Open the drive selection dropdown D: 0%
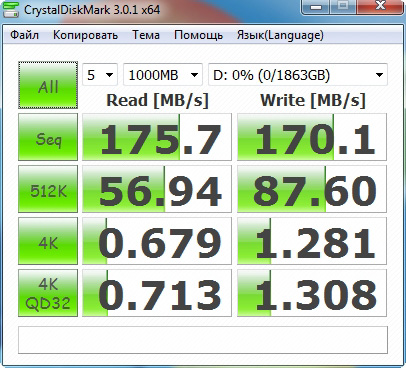 (298, 75)
